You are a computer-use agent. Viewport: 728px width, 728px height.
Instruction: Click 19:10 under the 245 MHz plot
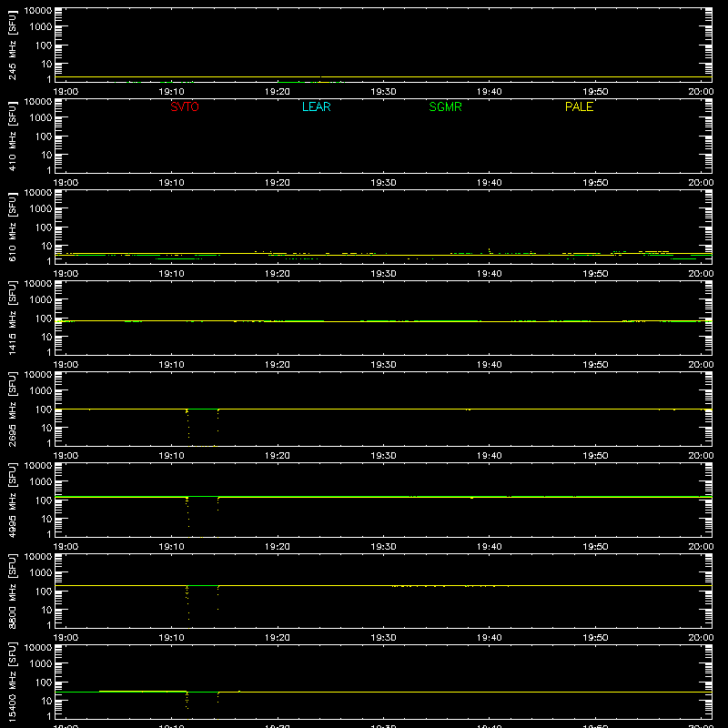click(x=172, y=92)
